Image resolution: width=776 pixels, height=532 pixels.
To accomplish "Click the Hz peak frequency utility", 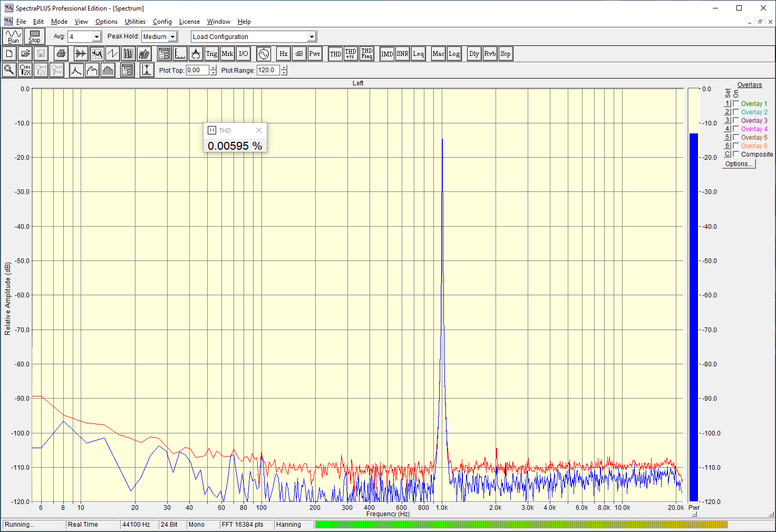I will pyautogui.click(x=284, y=54).
